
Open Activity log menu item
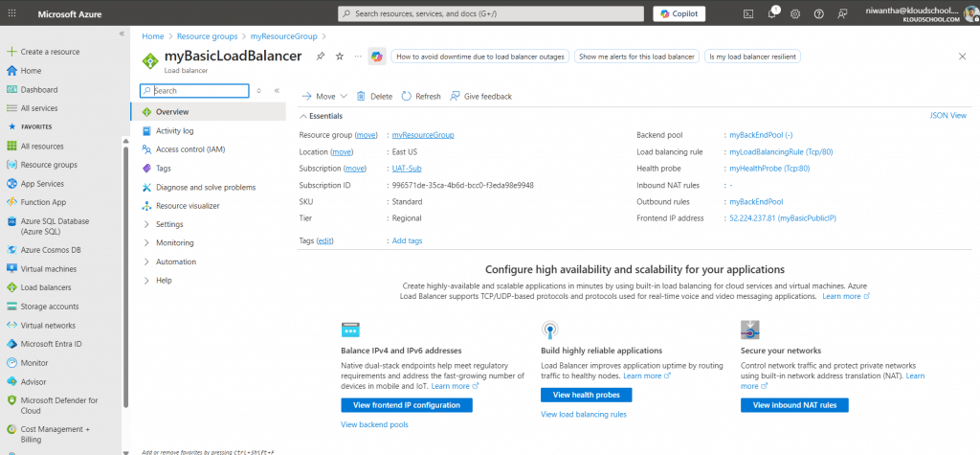pyautogui.click(x=174, y=131)
